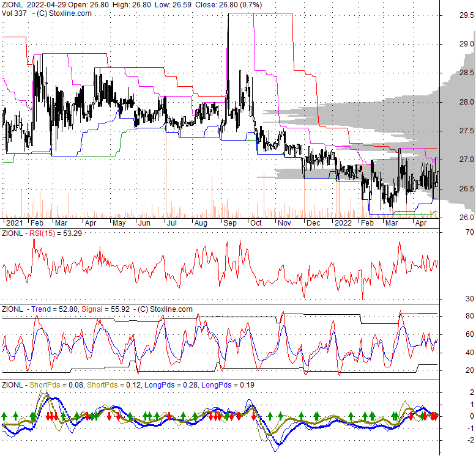Select the Jul date axis label
This screenshot has width=476, height=456.
pyautogui.click(x=172, y=223)
